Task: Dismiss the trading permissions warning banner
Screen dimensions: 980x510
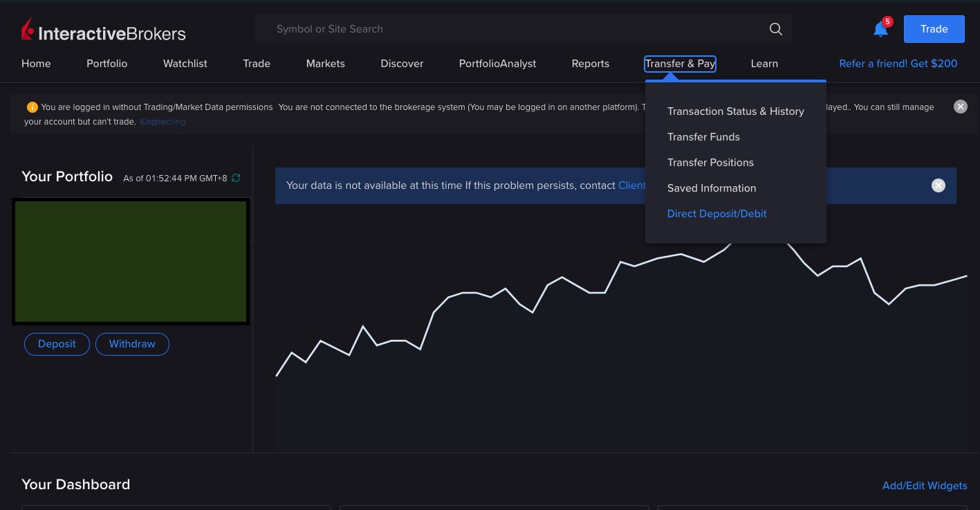Action: (x=960, y=107)
